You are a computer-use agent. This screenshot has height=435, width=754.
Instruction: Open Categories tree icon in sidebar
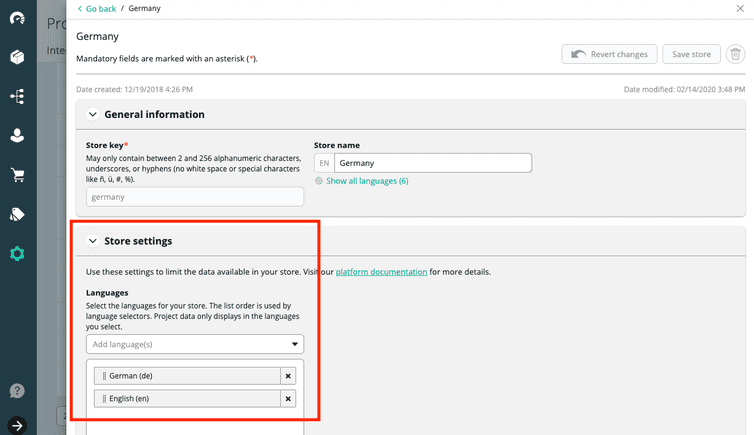[x=17, y=97]
